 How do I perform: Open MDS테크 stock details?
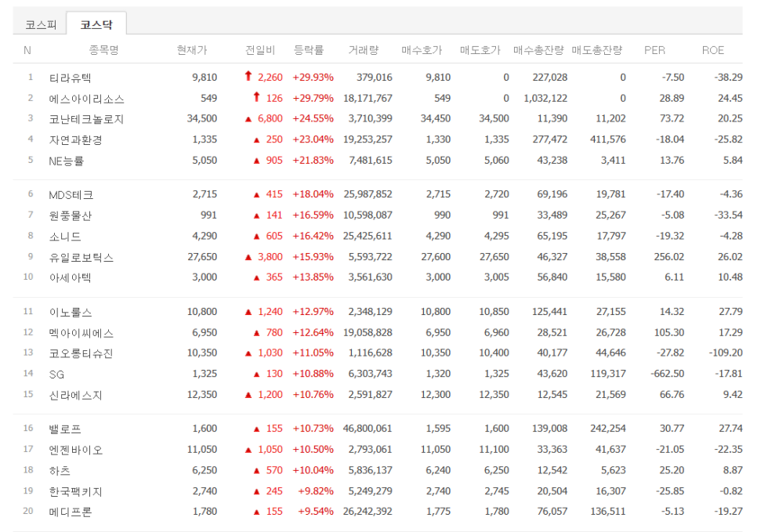coord(71,194)
